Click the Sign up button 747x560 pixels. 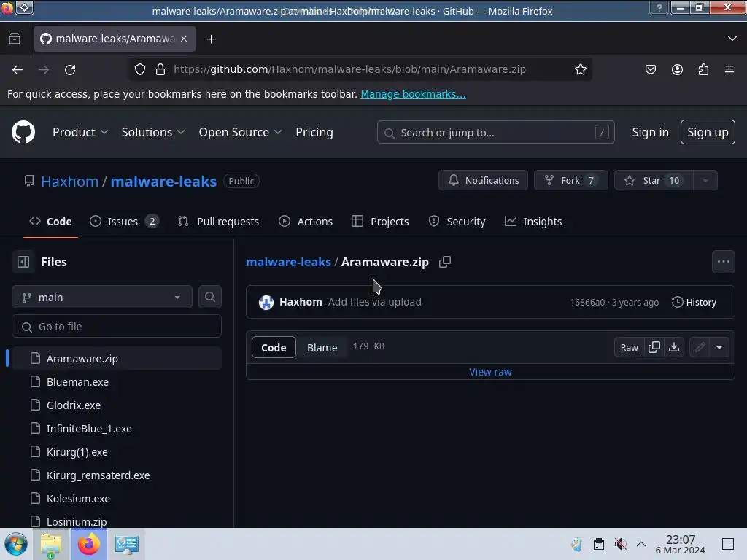(708, 132)
